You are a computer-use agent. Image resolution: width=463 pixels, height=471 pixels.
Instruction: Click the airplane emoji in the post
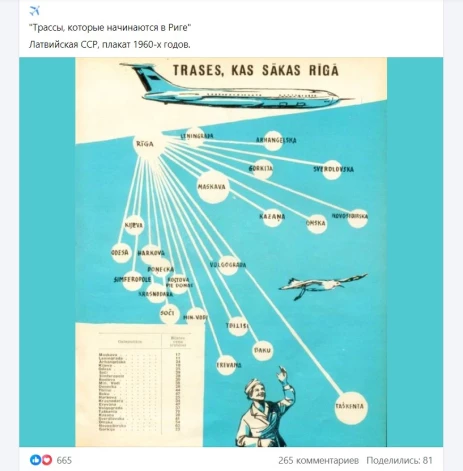[x=34, y=11]
